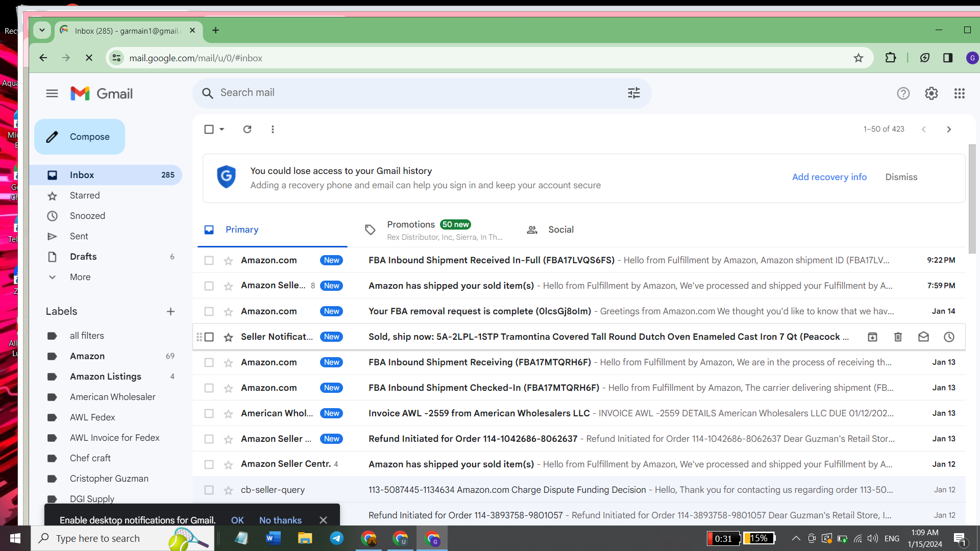Open Telegram from the taskbar
The height and width of the screenshot is (551, 980).
[337, 538]
